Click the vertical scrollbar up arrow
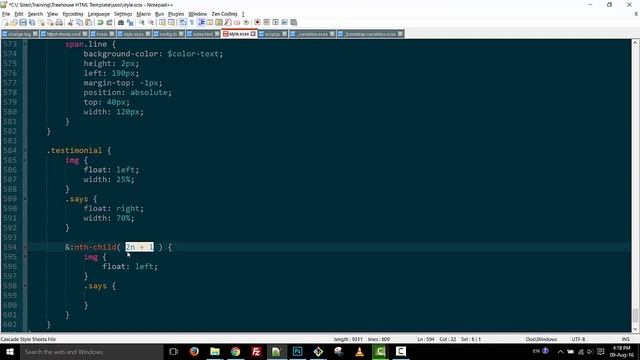Screen dimensions: 640x360 click(635, 42)
